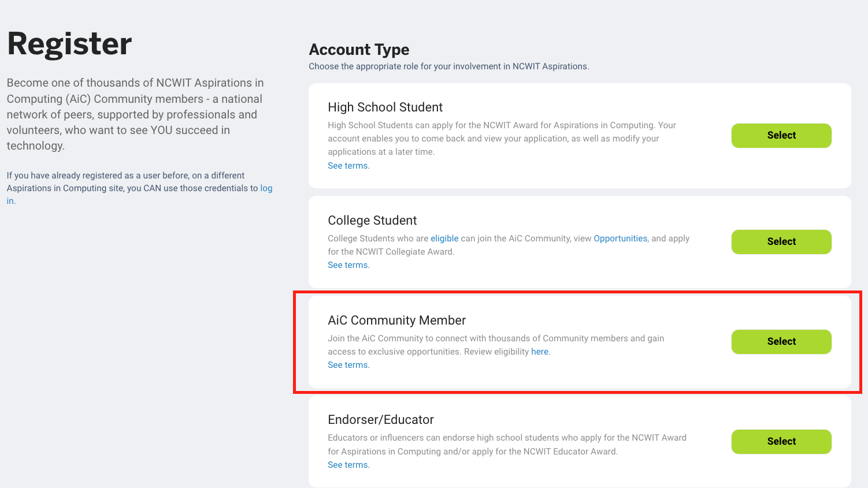
Task: Click the 'Account Type' heading
Action: pos(359,50)
